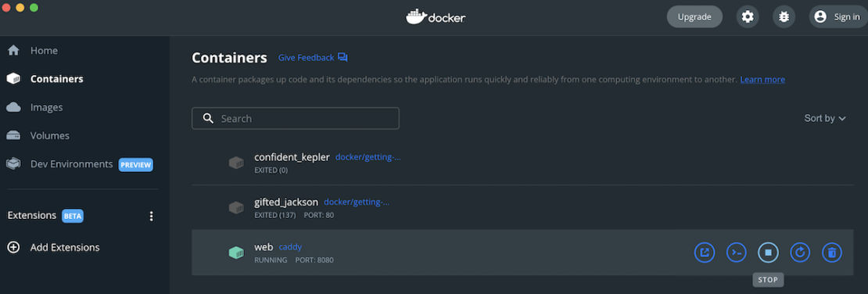This screenshot has width=868, height=294.
Task: Click the gifted_jackson container icon
Action: (x=236, y=208)
